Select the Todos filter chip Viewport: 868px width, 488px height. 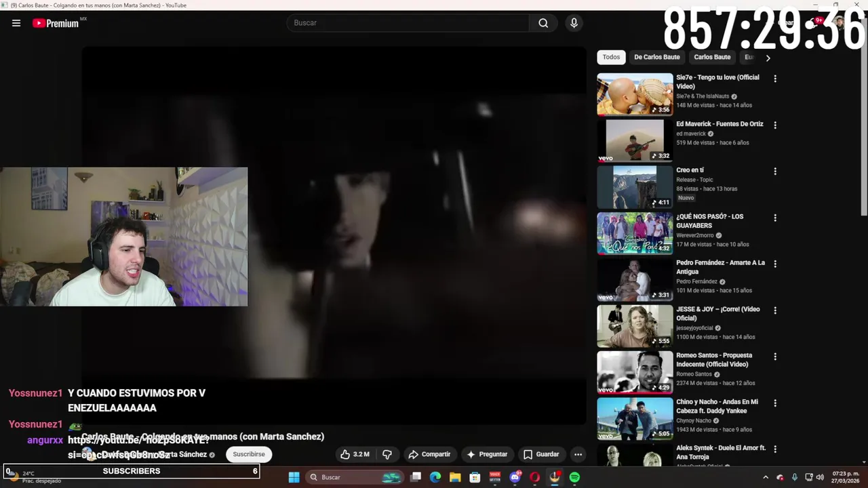coord(611,57)
